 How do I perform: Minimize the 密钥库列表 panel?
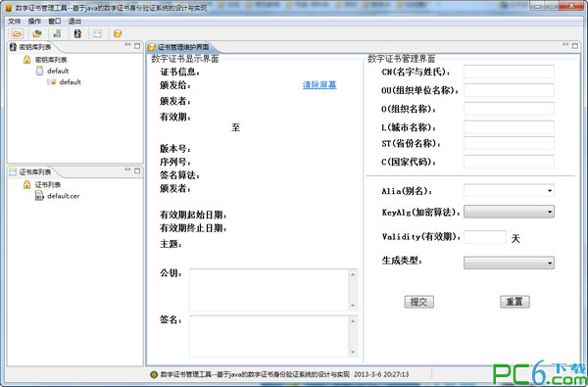click(127, 45)
